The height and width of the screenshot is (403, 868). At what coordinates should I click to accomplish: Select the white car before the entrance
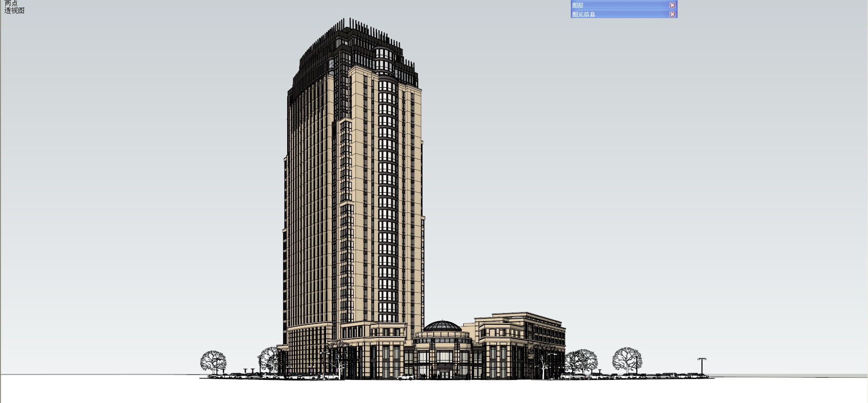pos(405,377)
